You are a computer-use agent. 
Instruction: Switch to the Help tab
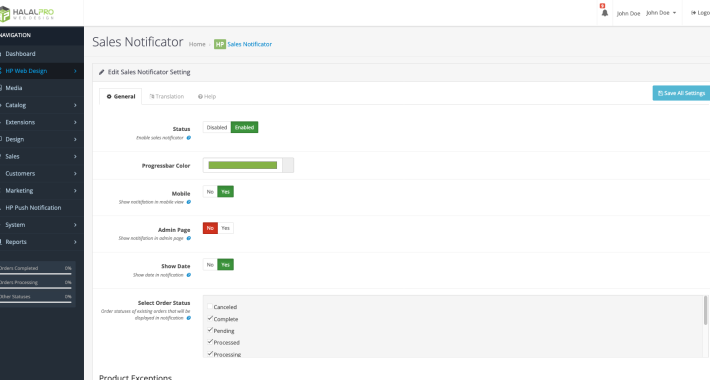click(x=207, y=96)
